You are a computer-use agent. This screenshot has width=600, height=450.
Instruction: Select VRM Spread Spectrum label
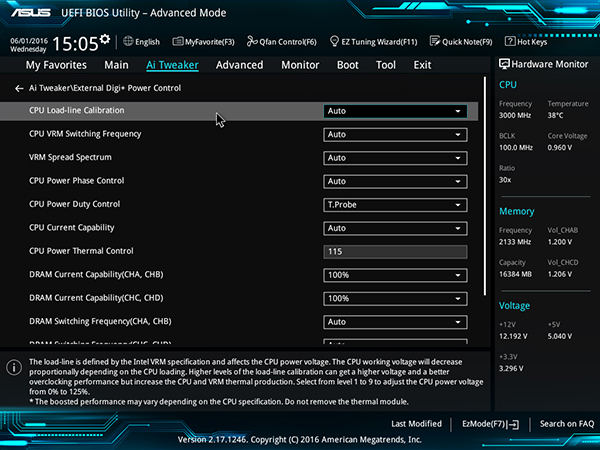coord(70,157)
